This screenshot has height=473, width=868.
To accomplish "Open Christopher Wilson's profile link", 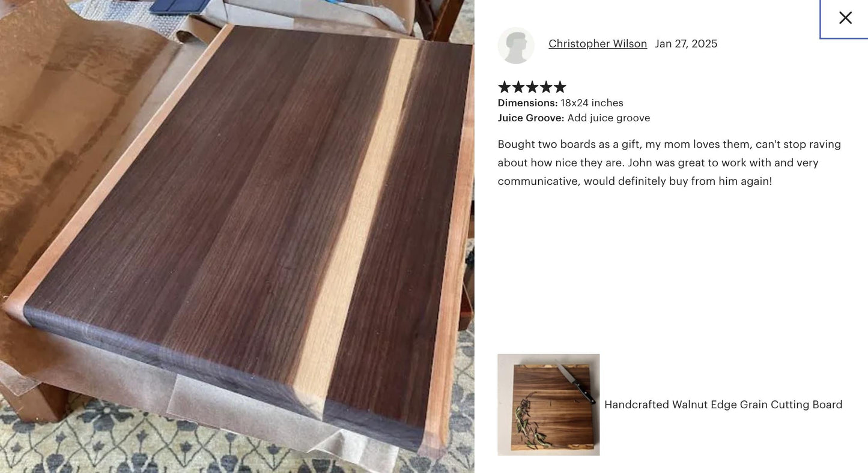I will click(598, 44).
